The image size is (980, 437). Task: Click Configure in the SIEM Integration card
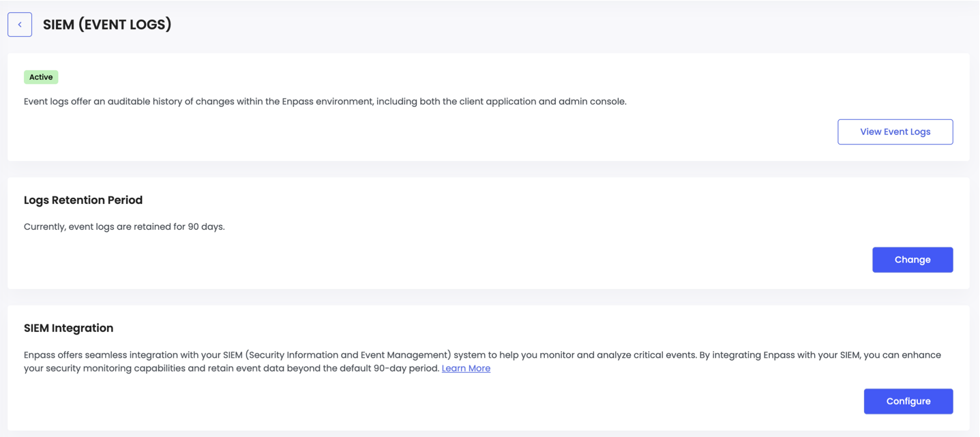coord(908,401)
